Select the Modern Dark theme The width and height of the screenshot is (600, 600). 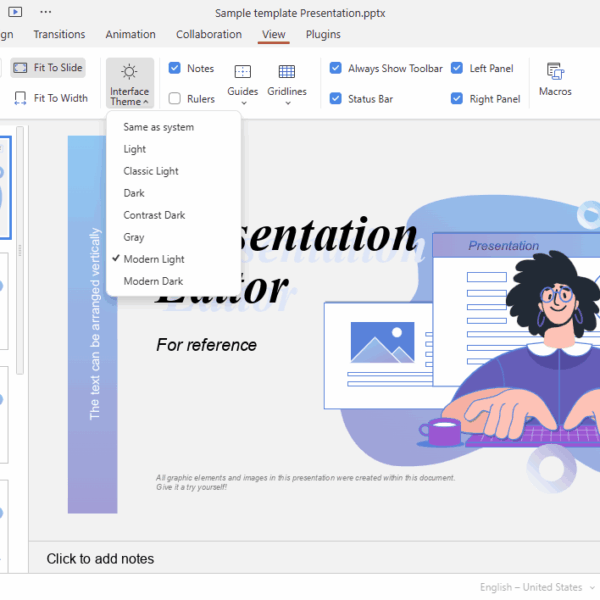pyautogui.click(x=174, y=281)
